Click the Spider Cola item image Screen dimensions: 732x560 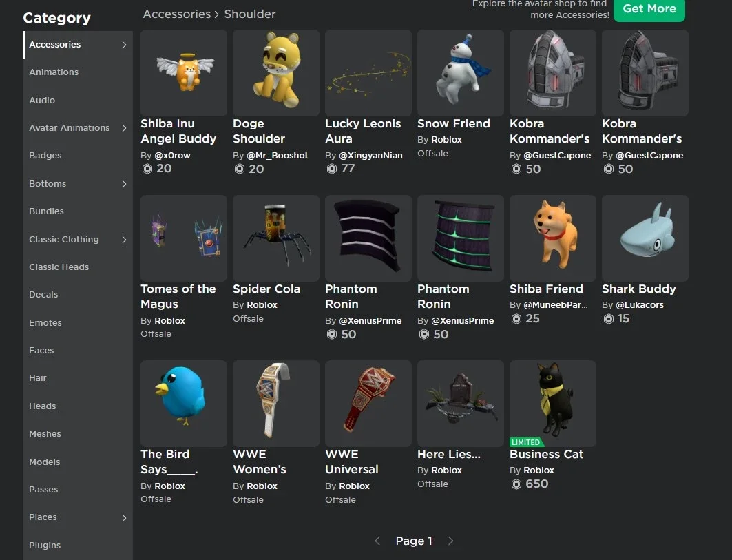tap(276, 238)
